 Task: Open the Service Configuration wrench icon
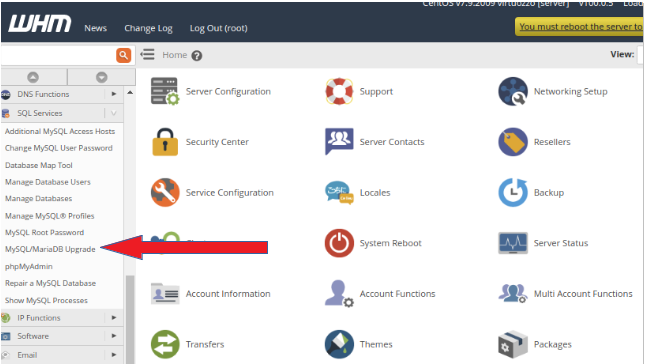pyautogui.click(x=165, y=192)
